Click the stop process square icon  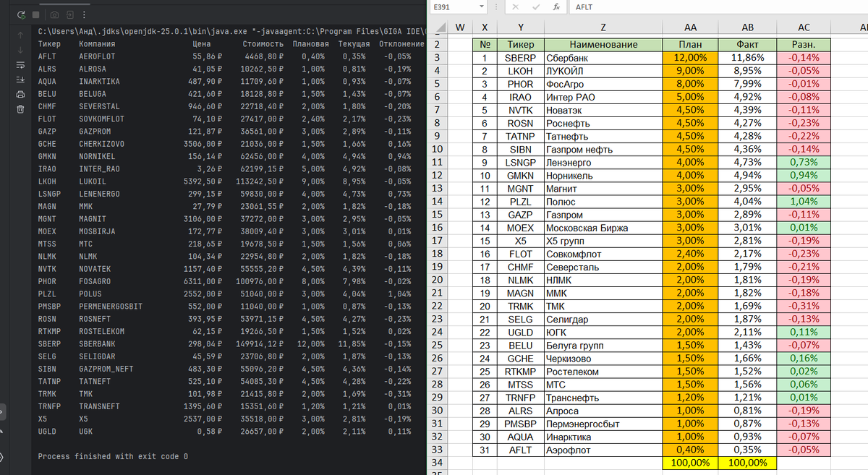pyautogui.click(x=36, y=14)
